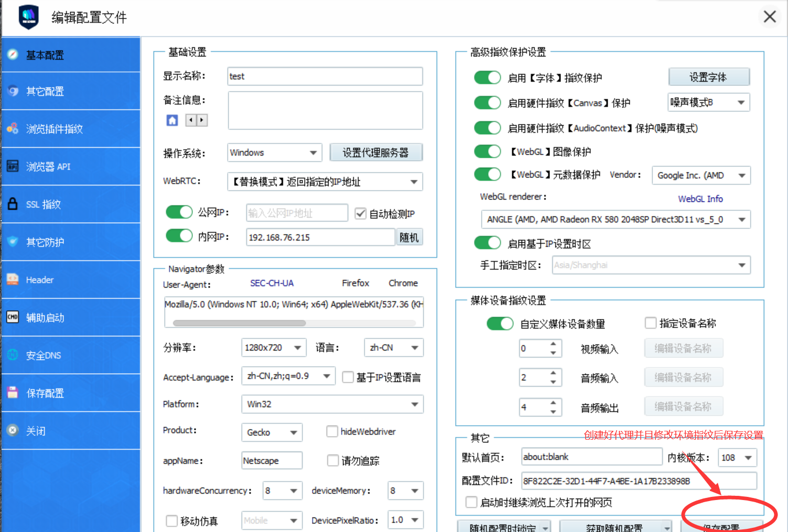The height and width of the screenshot is (532, 788).
Task: Click the 保存配置 sidebar entry
Action: coord(45,393)
